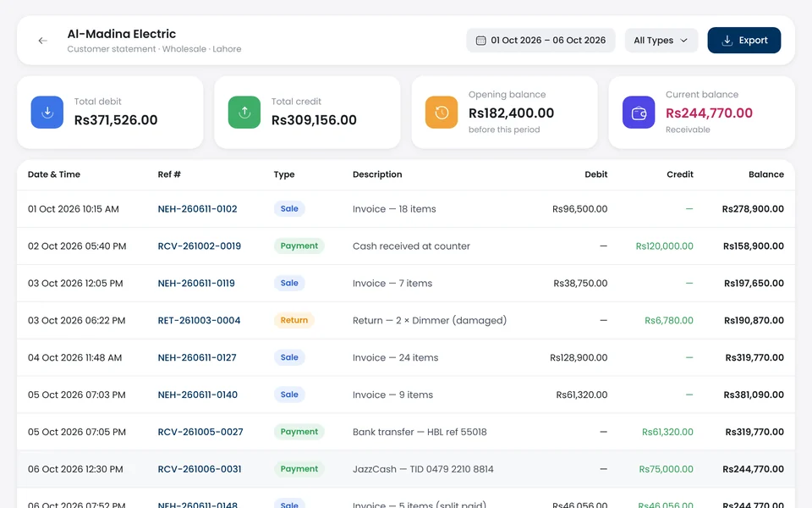
Task: Click the Balance column header
Action: click(x=766, y=174)
